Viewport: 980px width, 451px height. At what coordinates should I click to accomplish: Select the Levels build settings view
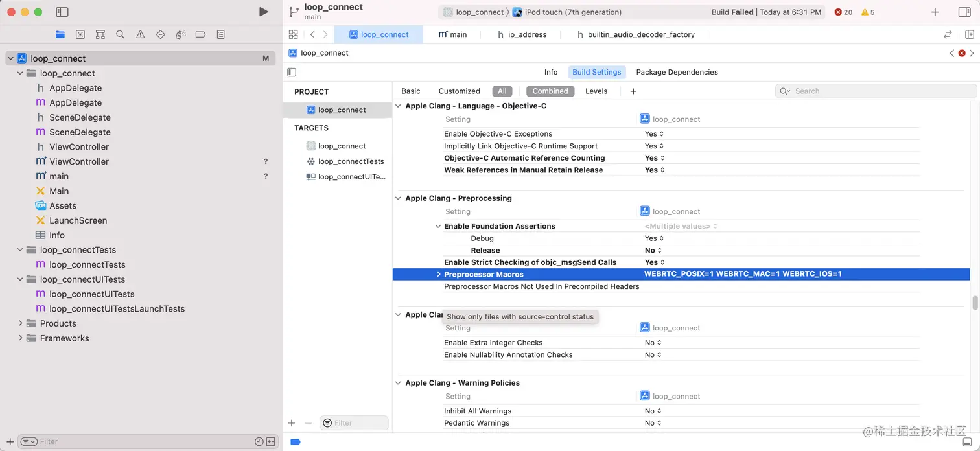(596, 91)
